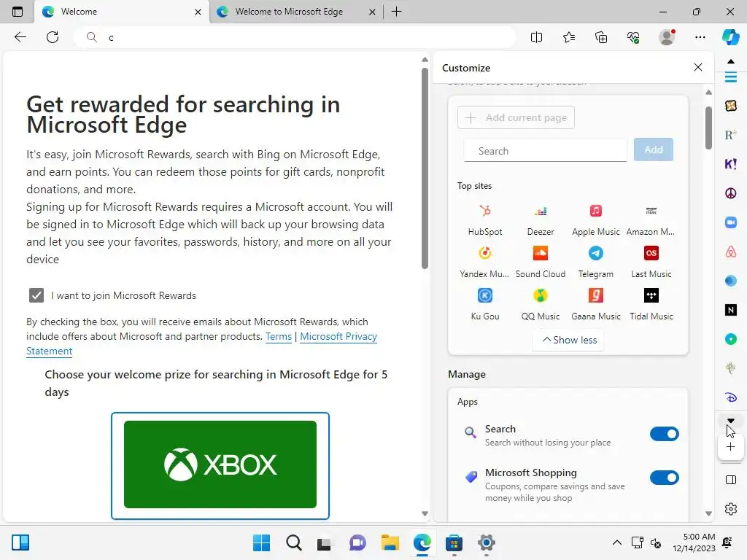Click the blue Add button
Screen dimensions: 747x560
click(653, 149)
